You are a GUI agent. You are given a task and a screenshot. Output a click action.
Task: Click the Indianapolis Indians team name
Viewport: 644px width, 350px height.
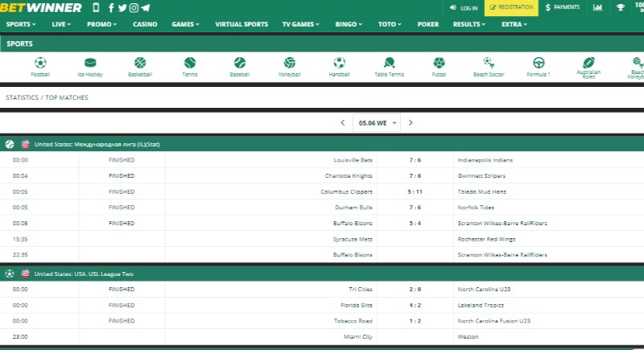485,160
